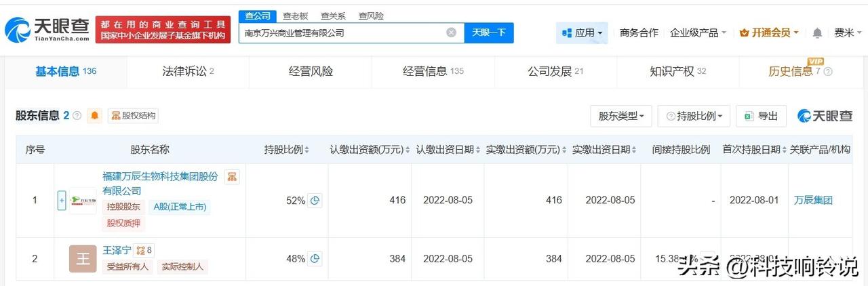The width and height of the screenshot is (868, 286).
Task: Click the pie chart icon beside 52%
Action: pos(315,201)
